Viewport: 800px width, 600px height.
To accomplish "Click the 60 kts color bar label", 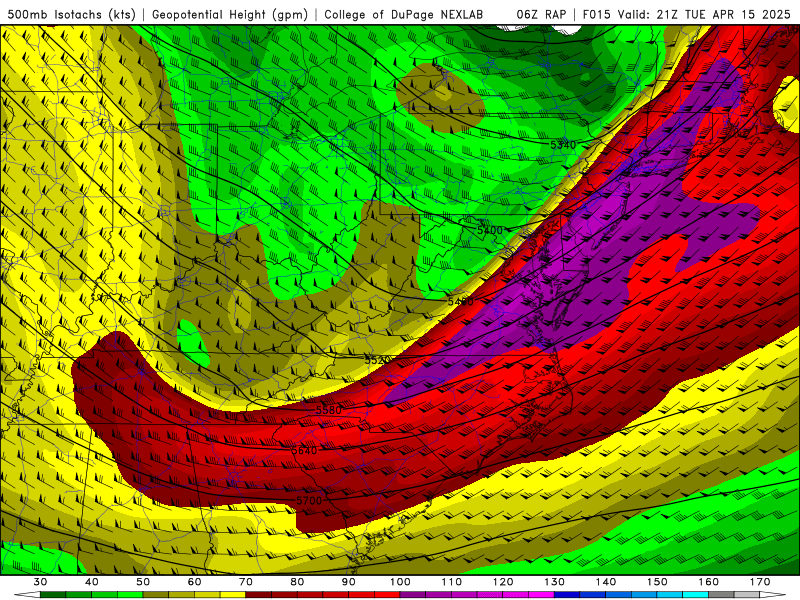I will 194,582.
